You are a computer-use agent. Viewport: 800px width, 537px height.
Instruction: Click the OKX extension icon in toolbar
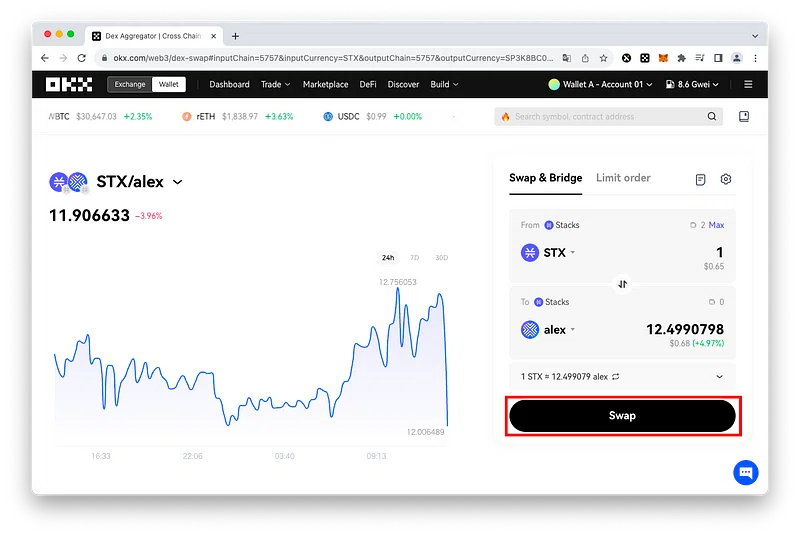coord(645,58)
